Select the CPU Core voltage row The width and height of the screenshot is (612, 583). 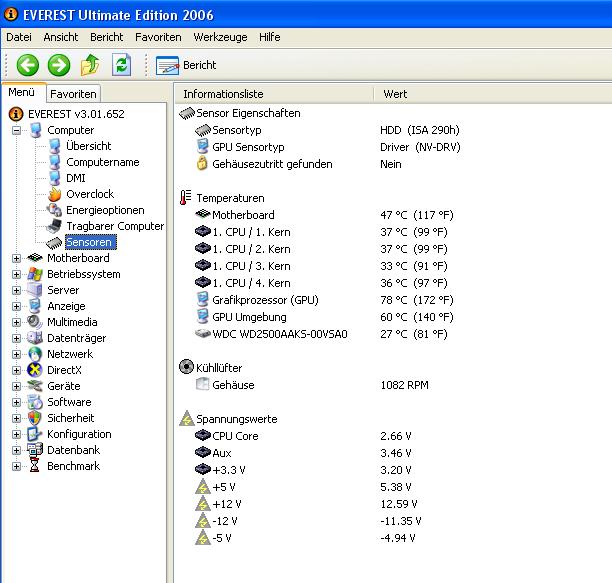pyautogui.click(x=303, y=436)
